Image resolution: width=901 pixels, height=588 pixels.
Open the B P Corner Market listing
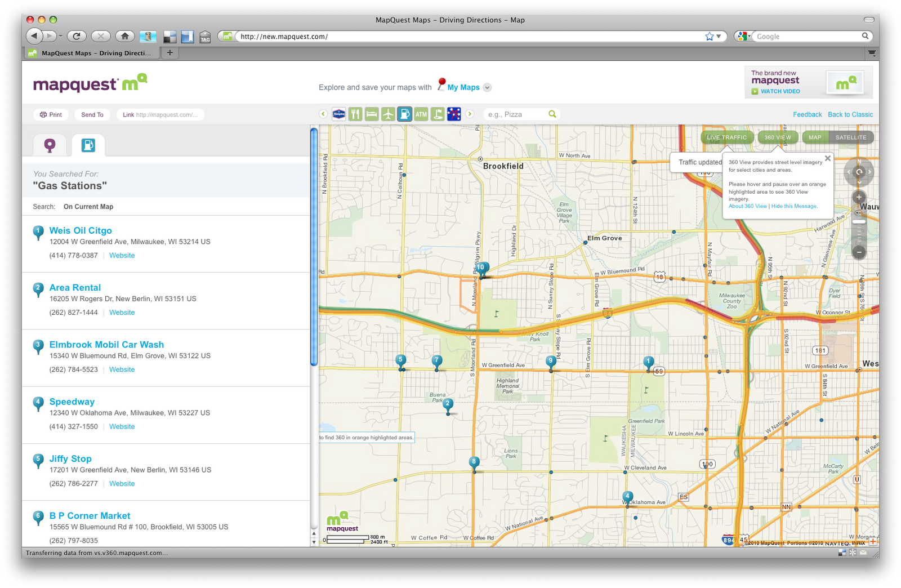coord(90,516)
